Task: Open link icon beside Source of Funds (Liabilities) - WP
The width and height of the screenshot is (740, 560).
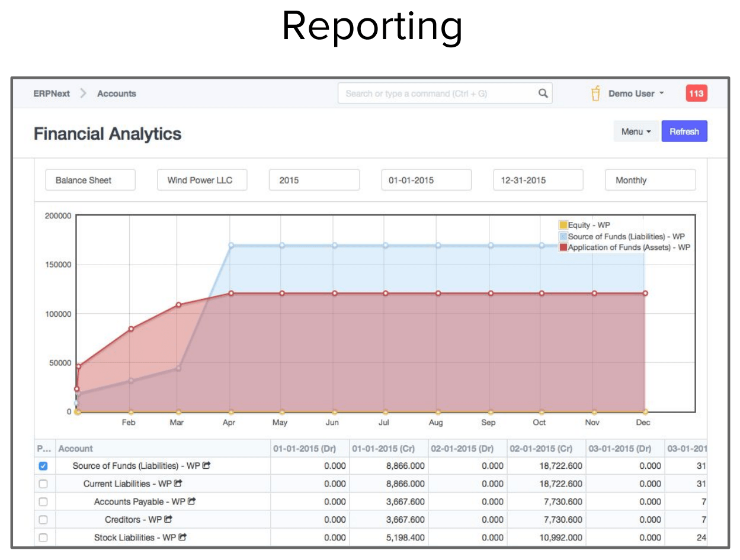Action: (207, 466)
